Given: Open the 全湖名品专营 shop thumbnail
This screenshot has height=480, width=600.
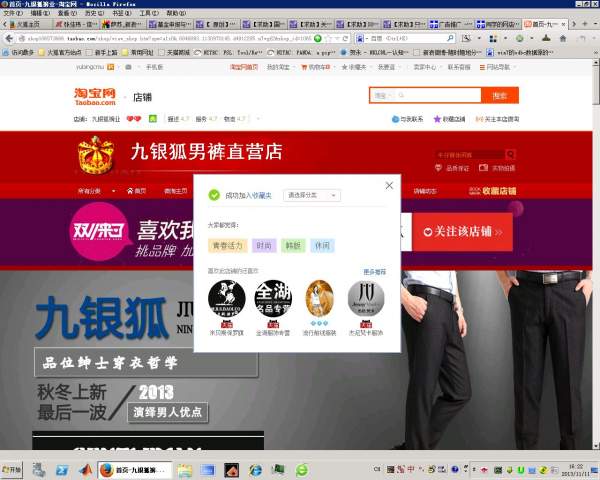Looking at the screenshot, I should pos(273,299).
